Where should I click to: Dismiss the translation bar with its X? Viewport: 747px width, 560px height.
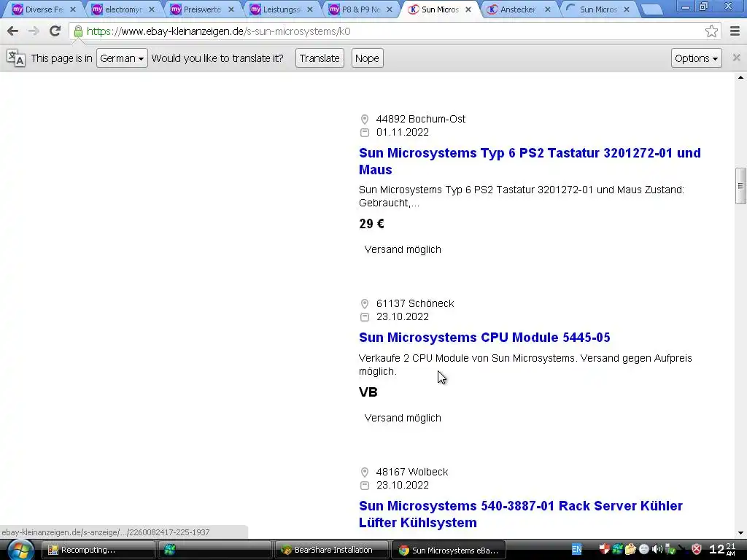pyautogui.click(x=736, y=58)
